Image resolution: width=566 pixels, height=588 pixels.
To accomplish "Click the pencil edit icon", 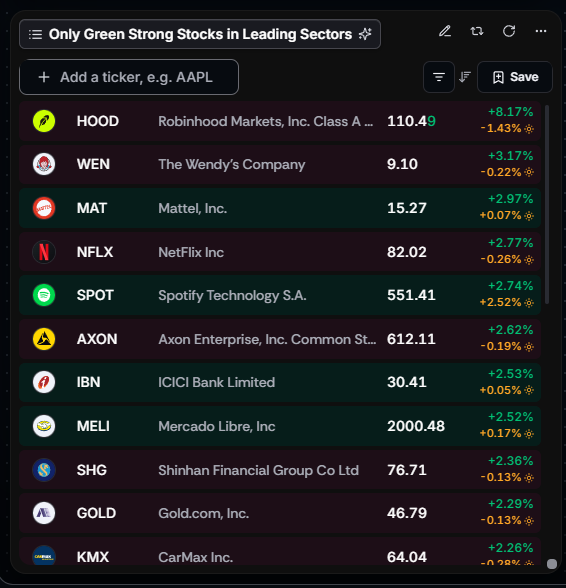I will [x=445, y=31].
